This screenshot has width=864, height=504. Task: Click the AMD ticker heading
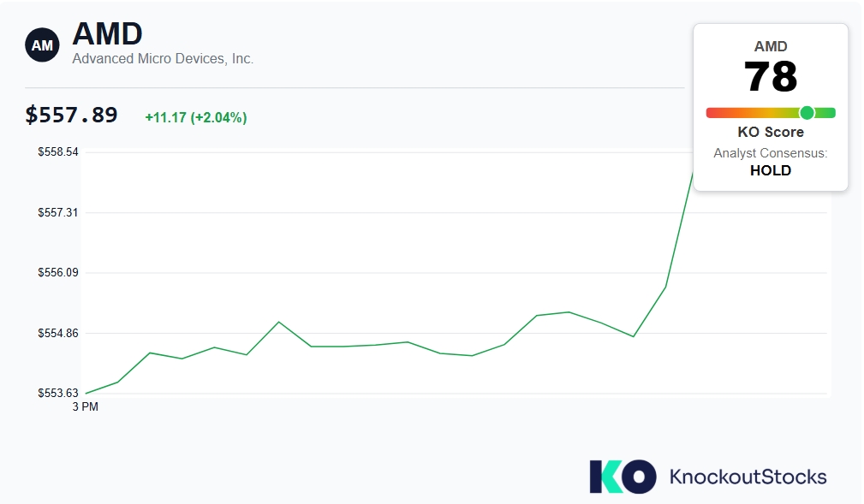click(107, 33)
